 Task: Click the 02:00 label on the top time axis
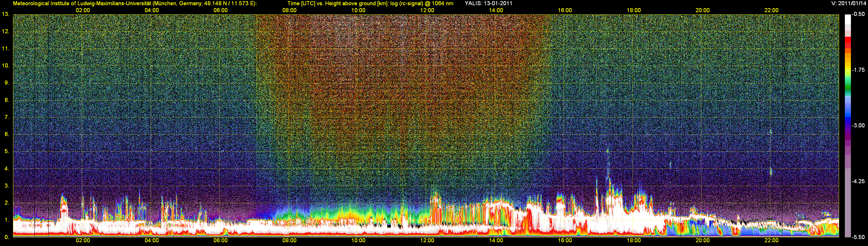[83, 10]
